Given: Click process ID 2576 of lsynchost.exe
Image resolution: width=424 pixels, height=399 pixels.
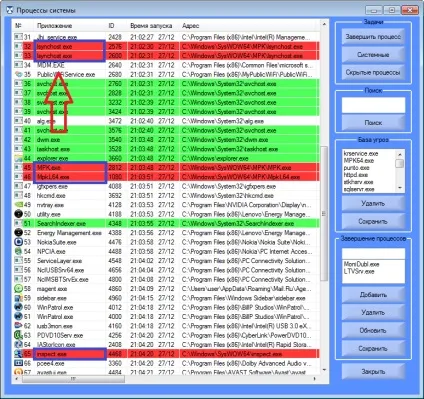Looking at the screenshot, I should (x=115, y=46).
